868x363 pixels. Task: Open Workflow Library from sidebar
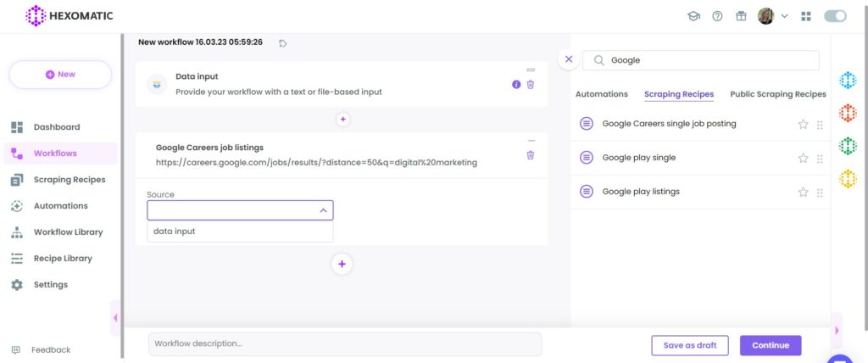pos(60,232)
